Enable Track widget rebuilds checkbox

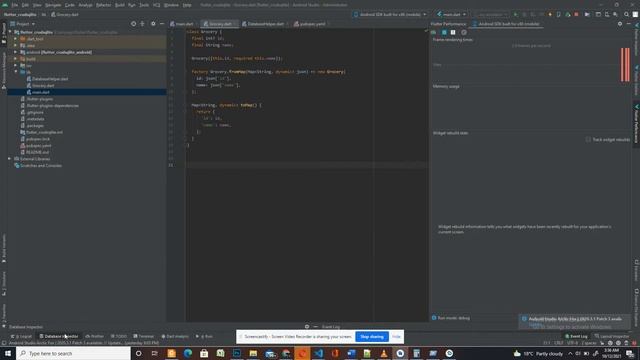click(x=588, y=140)
